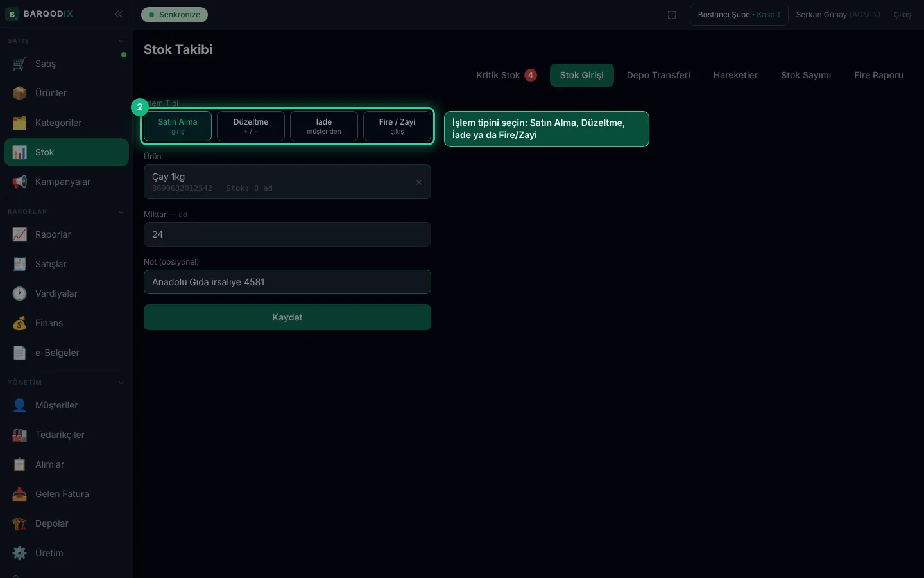Open Üretim via the gear icon
924x578 pixels.
19,553
